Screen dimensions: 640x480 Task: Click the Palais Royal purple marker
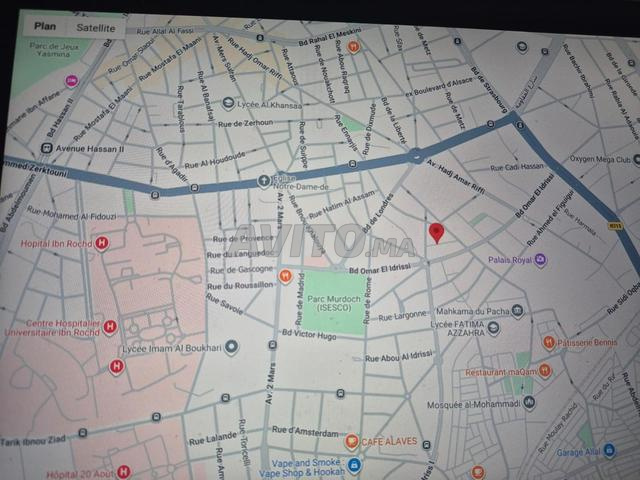click(x=540, y=260)
